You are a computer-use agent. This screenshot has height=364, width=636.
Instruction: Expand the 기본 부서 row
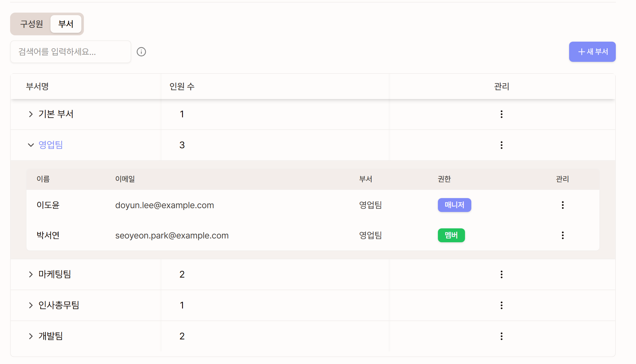click(x=31, y=114)
